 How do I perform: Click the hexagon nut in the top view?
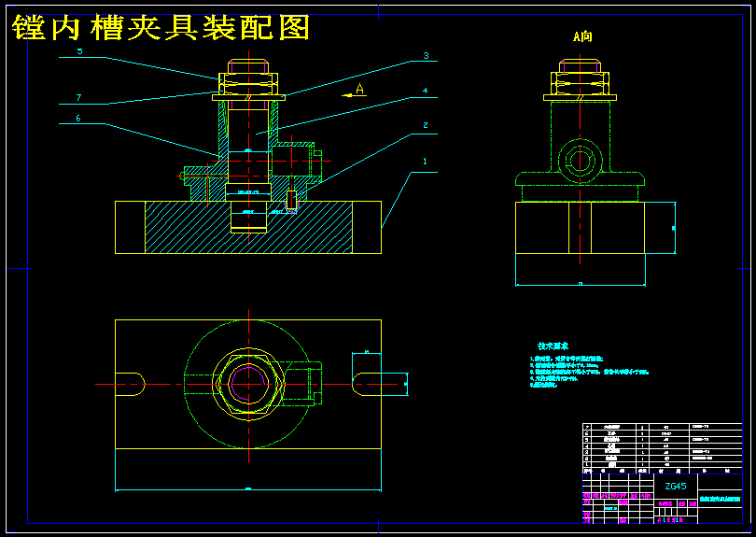(x=249, y=384)
